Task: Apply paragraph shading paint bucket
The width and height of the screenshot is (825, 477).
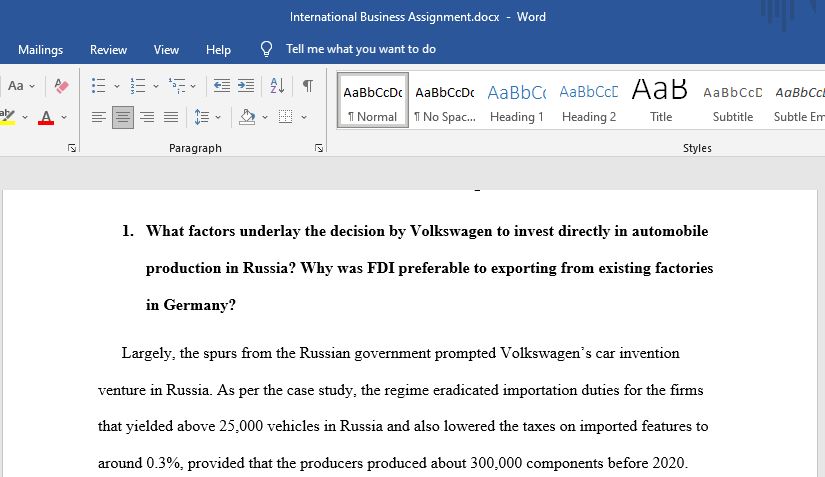Action: point(247,117)
